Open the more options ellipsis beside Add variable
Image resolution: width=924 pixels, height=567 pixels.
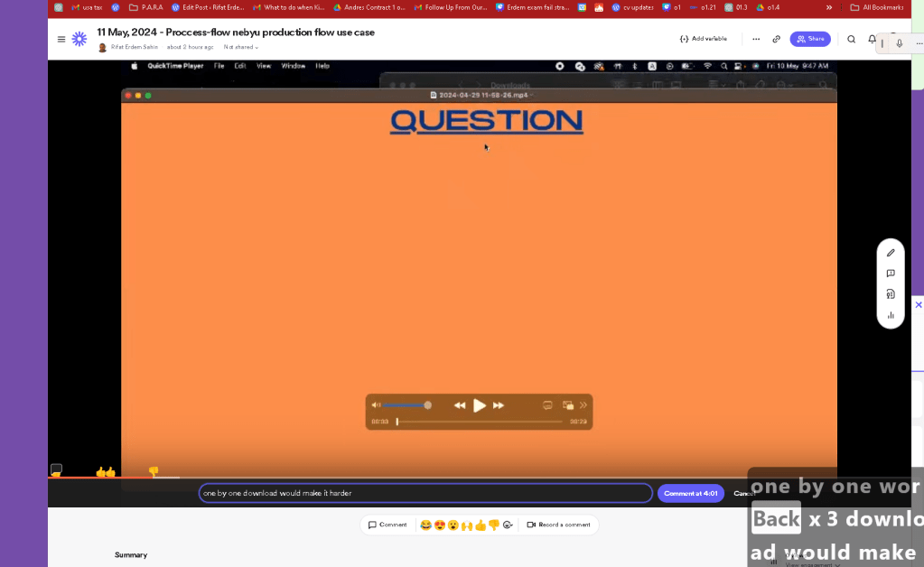click(756, 39)
